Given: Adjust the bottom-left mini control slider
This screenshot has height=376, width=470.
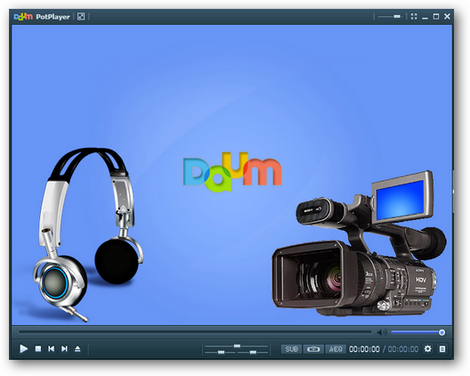Looking at the screenshot, I should (221, 352).
